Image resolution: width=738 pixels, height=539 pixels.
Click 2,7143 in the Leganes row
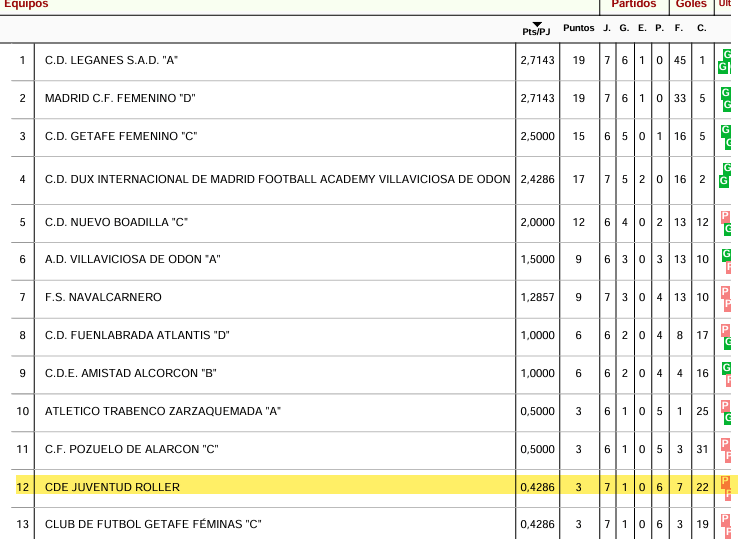537,60
